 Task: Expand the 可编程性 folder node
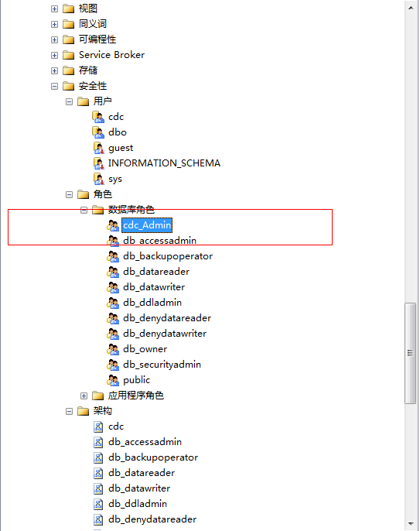[x=54, y=39]
